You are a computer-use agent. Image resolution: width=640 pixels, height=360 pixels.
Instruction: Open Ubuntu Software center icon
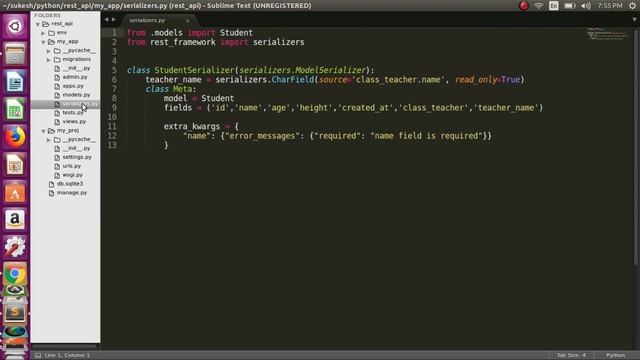click(15, 192)
